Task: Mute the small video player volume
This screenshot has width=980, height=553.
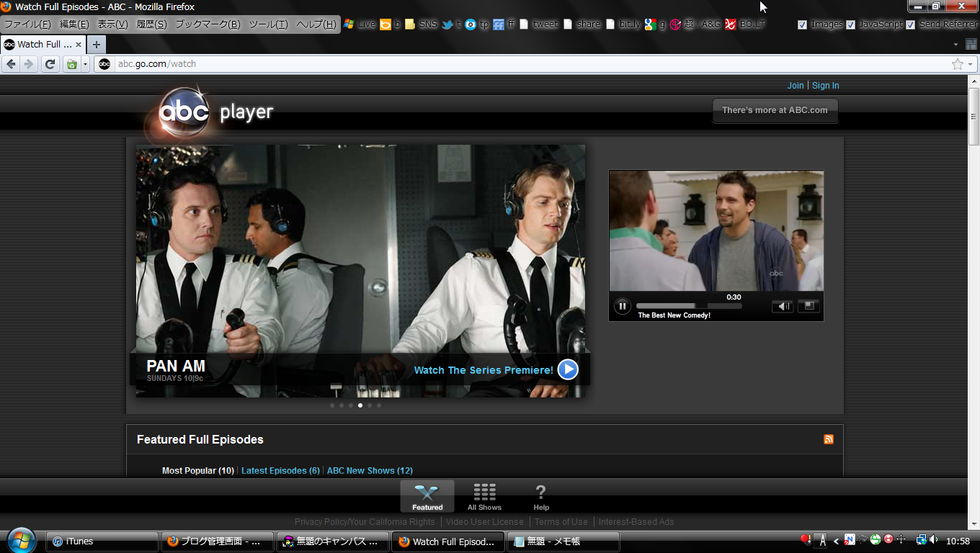Action: point(783,307)
